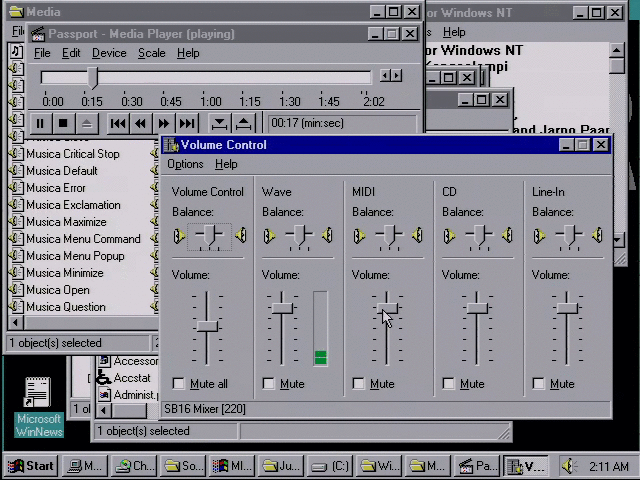Viewport: 640px width, 480px height.
Task: Select Musica Maximize sound file
Action: point(66,222)
